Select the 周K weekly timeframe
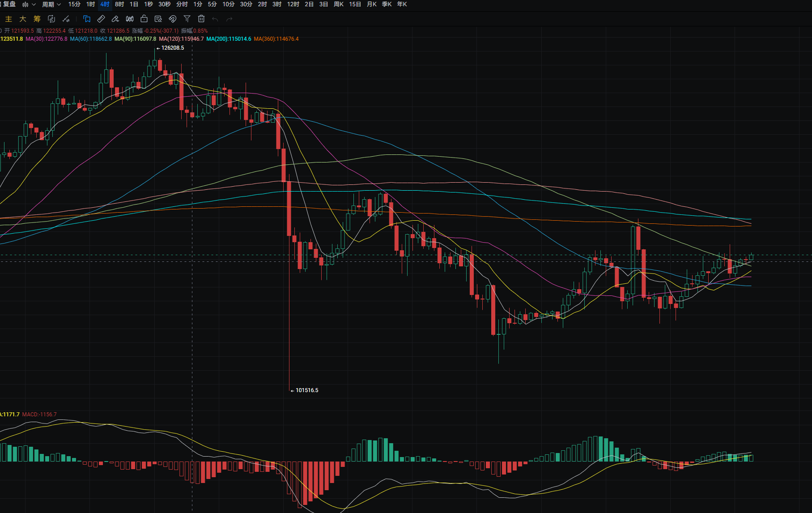 tap(339, 4)
